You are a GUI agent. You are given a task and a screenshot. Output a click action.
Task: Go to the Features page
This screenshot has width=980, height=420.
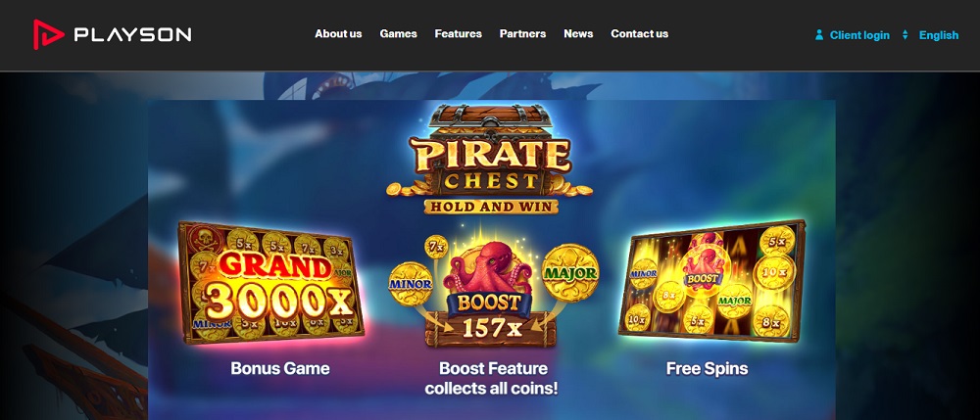[458, 33]
